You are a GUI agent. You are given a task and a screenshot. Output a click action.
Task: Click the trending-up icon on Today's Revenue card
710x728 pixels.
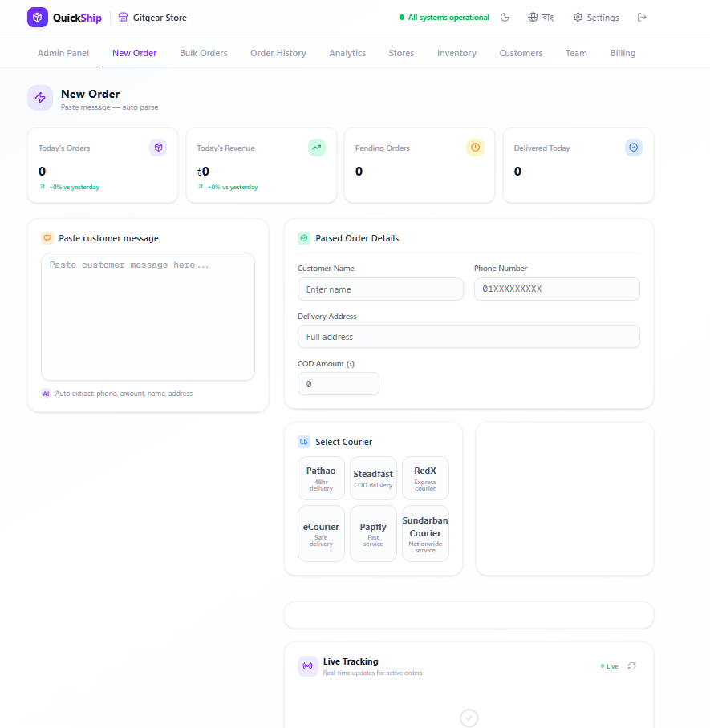coord(316,148)
